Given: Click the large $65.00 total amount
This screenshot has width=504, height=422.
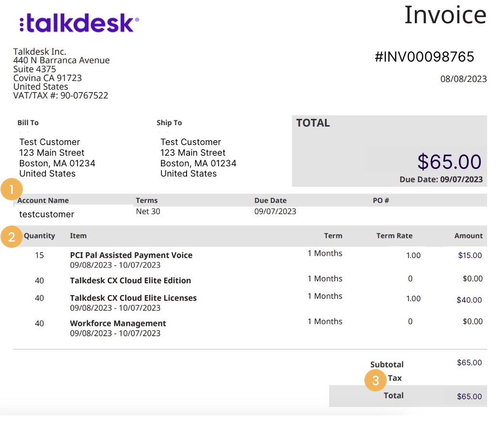Looking at the screenshot, I should (449, 162).
